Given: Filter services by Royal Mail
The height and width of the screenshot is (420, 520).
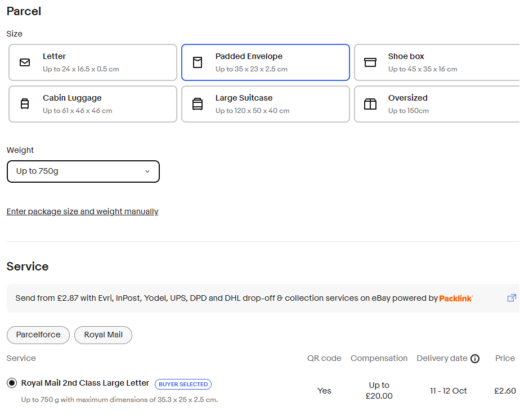Looking at the screenshot, I should pos(103,335).
